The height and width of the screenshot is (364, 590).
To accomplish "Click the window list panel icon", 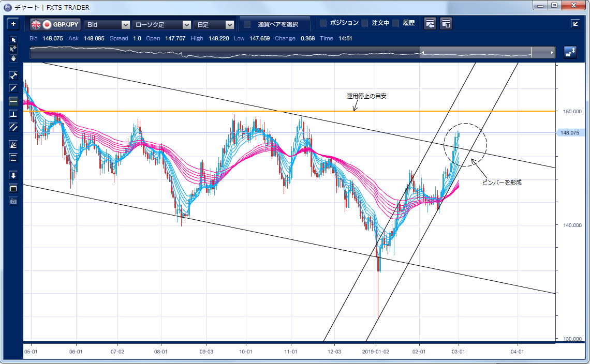I will (x=446, y=24).
